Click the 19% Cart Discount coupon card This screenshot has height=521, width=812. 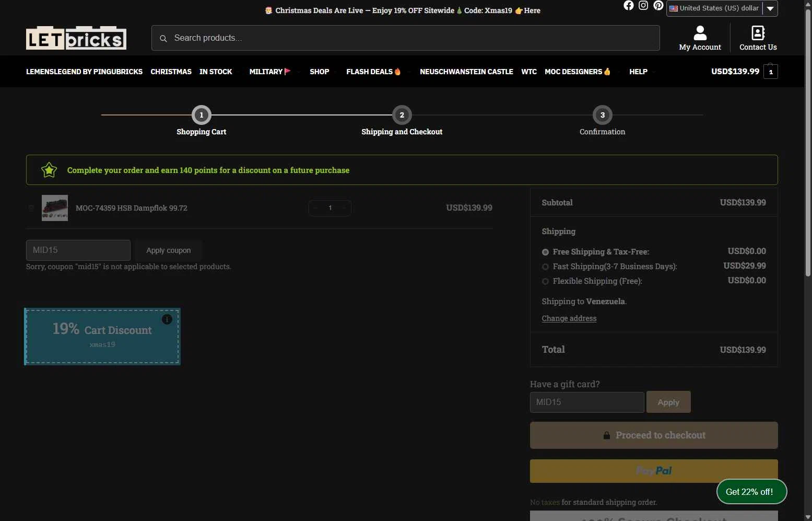(x=102, y=337)
